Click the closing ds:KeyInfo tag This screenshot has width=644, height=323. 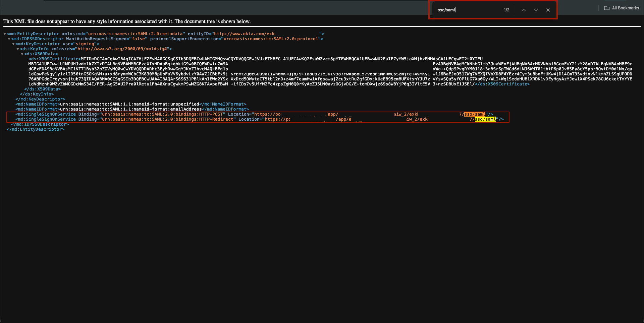pyautogui.click(x=37, y=94)
